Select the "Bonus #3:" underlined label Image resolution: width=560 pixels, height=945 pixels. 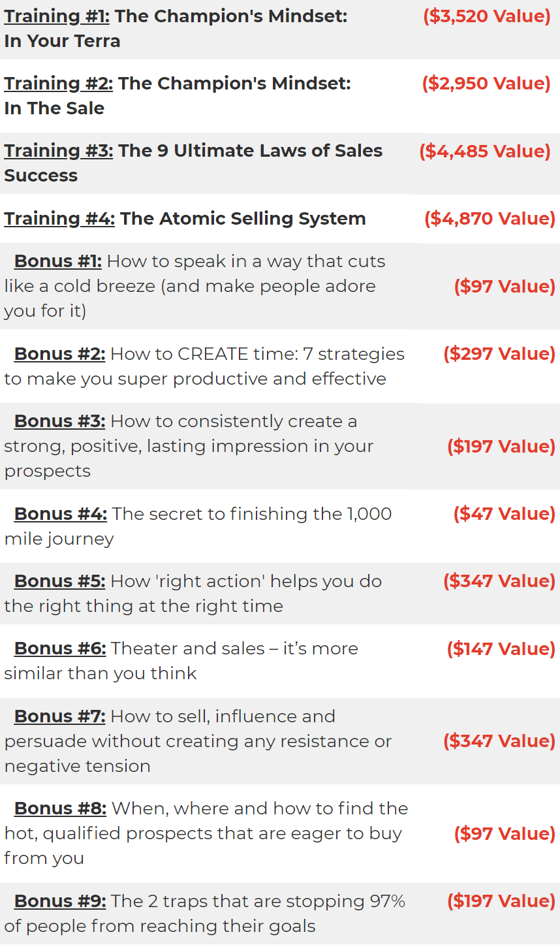(59, 421)
